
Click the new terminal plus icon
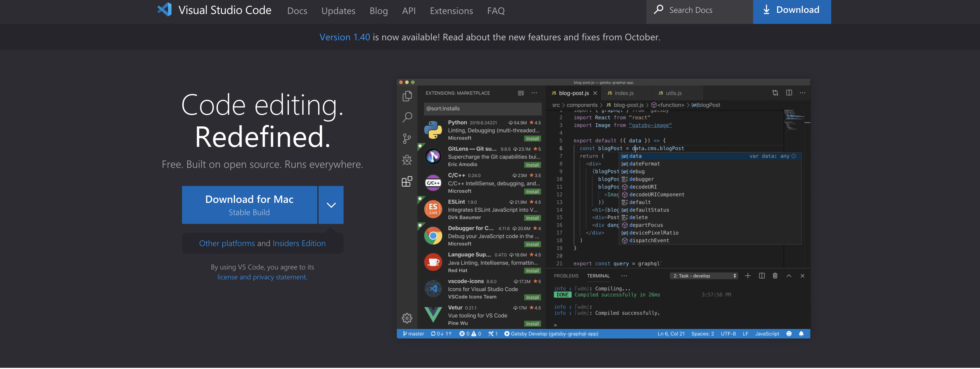748,276
